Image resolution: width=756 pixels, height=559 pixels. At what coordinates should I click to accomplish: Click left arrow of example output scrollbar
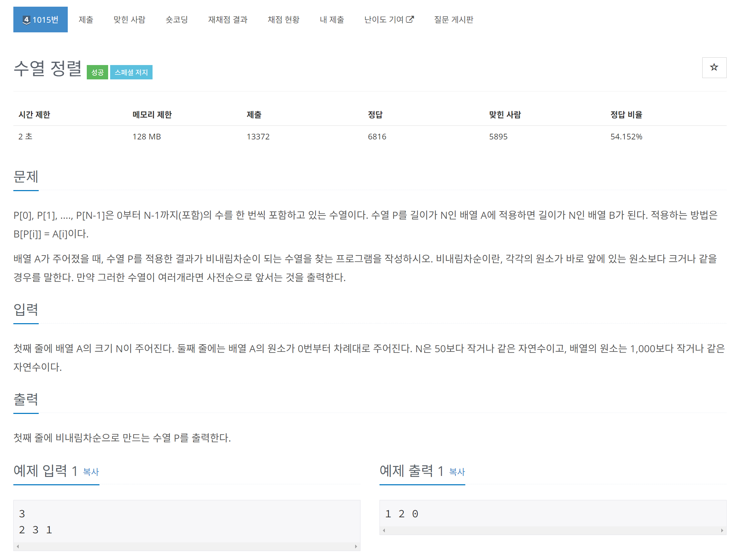[x=384, y=530]
